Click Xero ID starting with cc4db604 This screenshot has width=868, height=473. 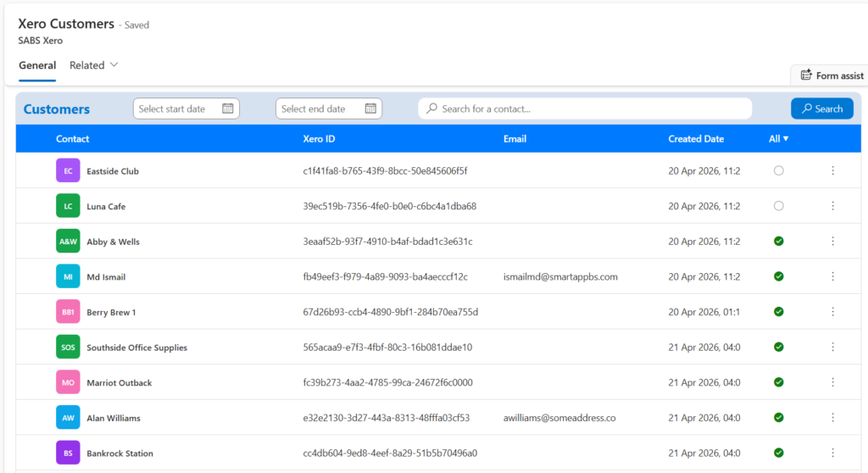click(390, 453)
